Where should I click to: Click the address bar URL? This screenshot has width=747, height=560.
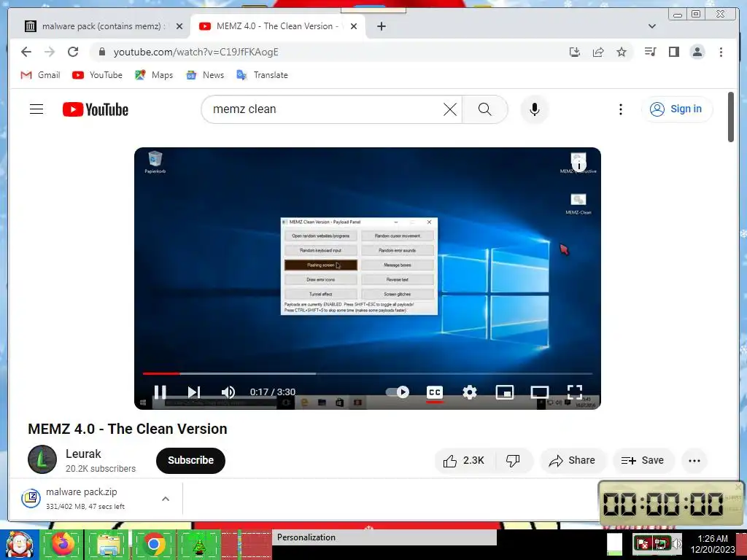(196, 52)
